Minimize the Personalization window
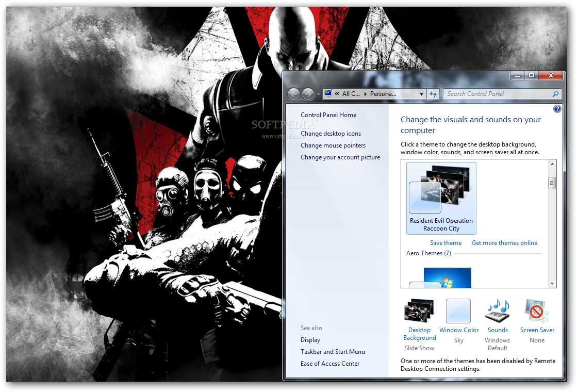Viewport: 577px width, 392px height. pos(518,75)
